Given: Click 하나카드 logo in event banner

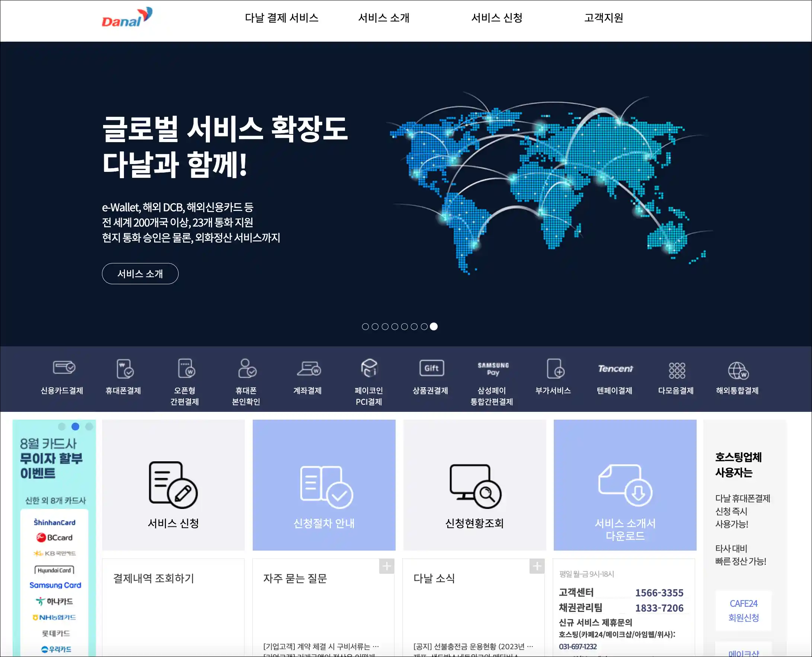Looking at the screenshot, I should coord(54,601).
